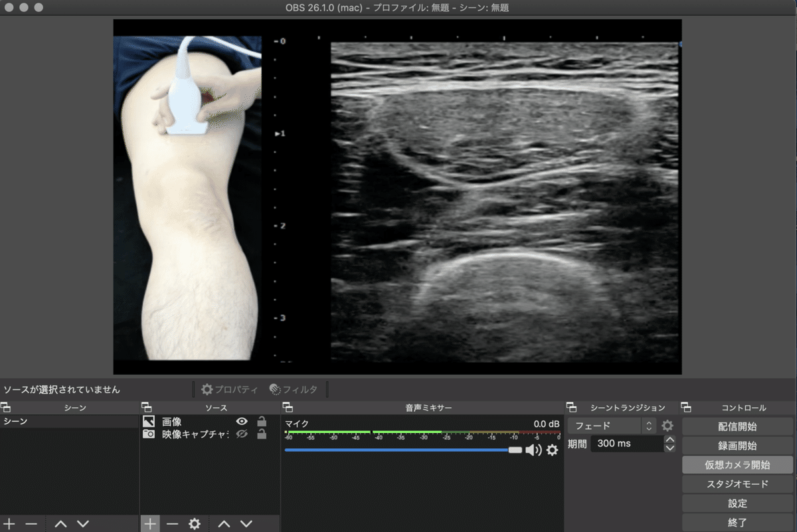Viewport: 797px width, 532px height.
Task: Select the 映像キャプチャ source row
Action: click(210, 434)
